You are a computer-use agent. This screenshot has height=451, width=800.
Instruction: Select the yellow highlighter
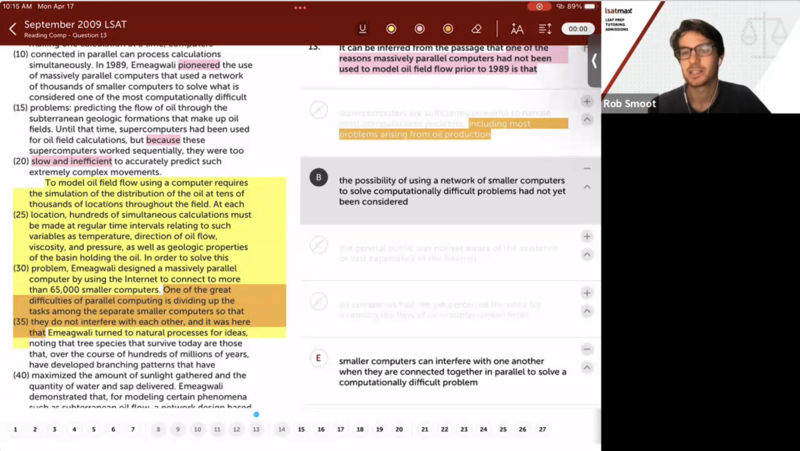(x=391, y=29)
